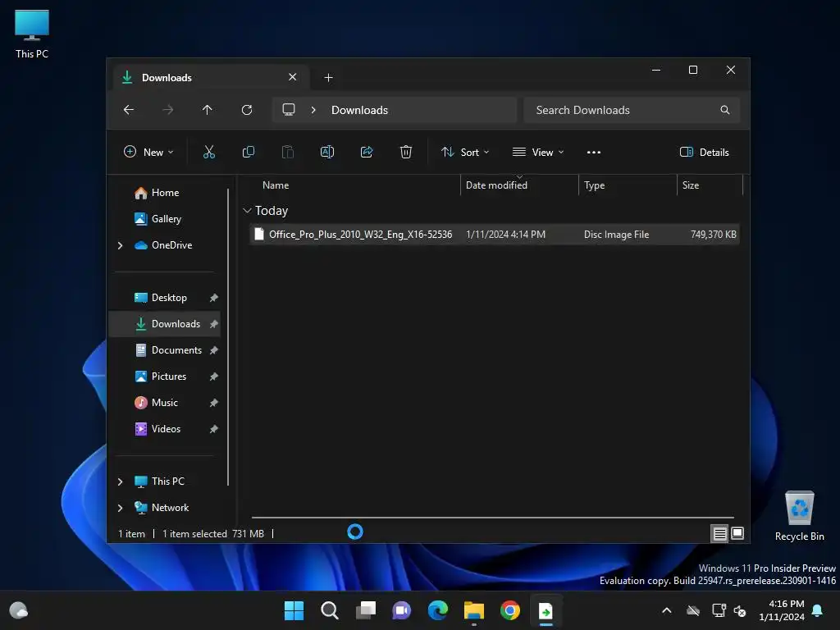Open the See more ellipsis menu
The image size is (840, 630).
[x=594, y=152]
